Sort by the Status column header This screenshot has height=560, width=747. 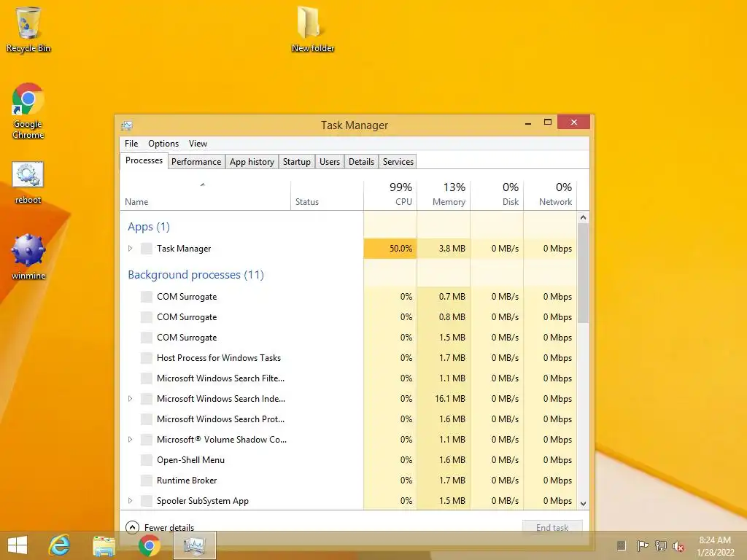pyautogui.click(x=327, y=195)
